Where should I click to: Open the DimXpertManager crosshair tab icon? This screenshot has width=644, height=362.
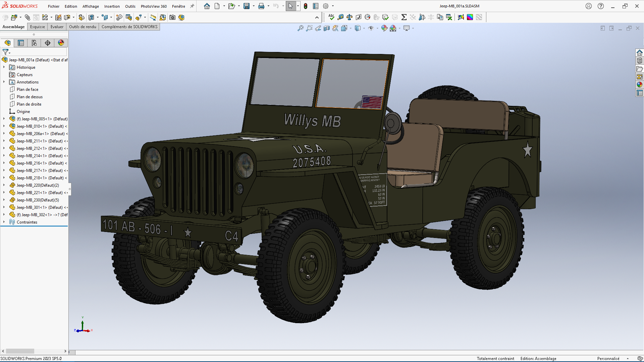coord(48,43)
